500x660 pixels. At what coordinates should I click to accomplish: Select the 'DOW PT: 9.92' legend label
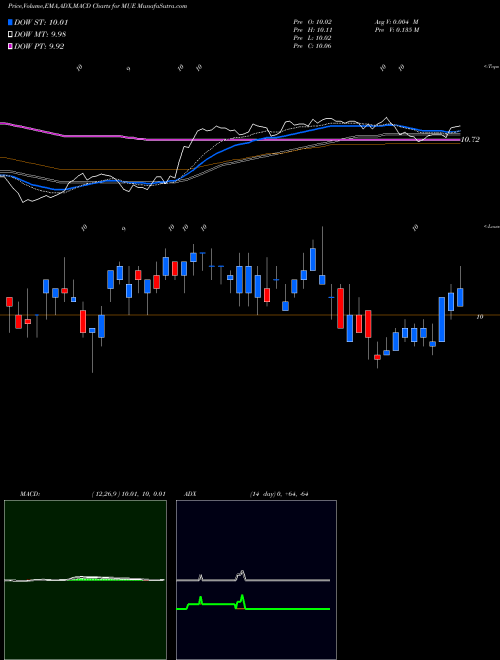(x=39, y=46)
